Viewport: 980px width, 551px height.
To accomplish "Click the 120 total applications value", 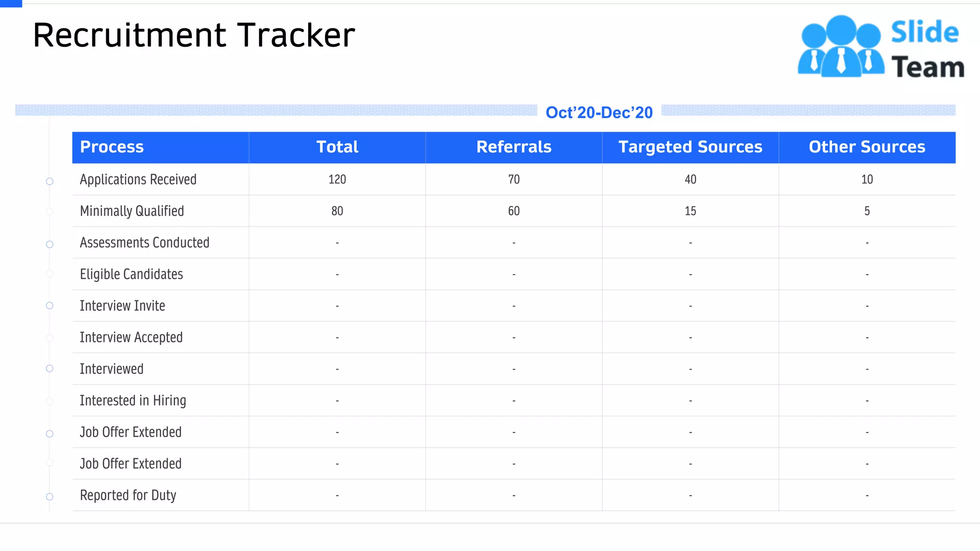I will pos(337,179).
